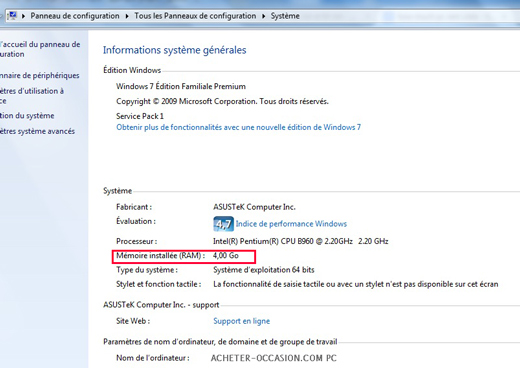Click Mémoire installée (RAM) label
The width and height of the screenshot is (520, 368).
160,256
